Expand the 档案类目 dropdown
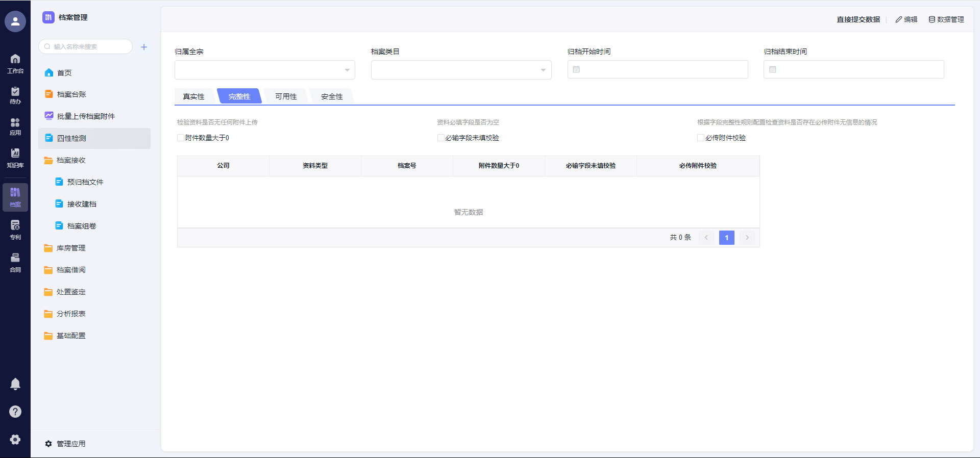 [461, 70]
